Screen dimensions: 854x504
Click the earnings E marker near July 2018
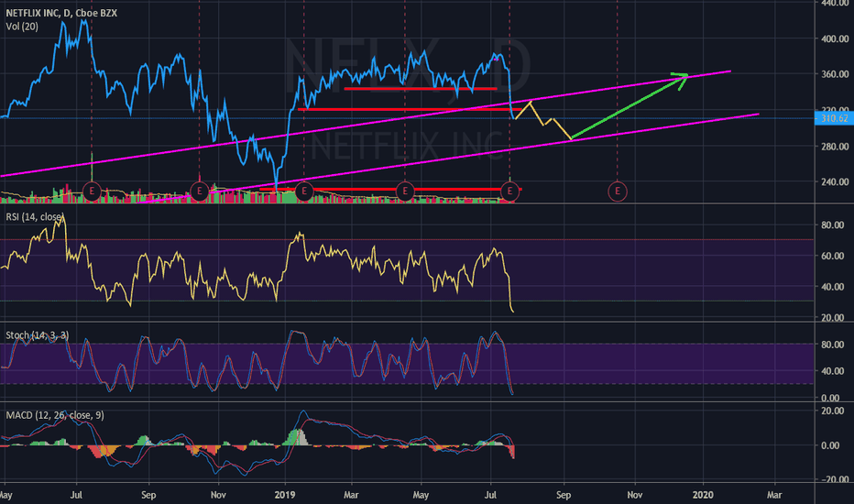[92, 192]
